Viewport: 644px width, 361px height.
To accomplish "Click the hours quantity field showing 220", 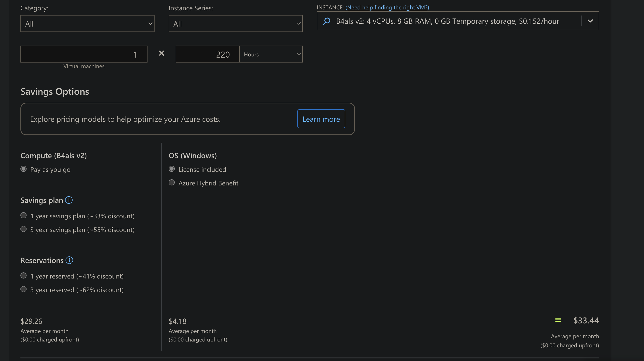I will 207,54.
